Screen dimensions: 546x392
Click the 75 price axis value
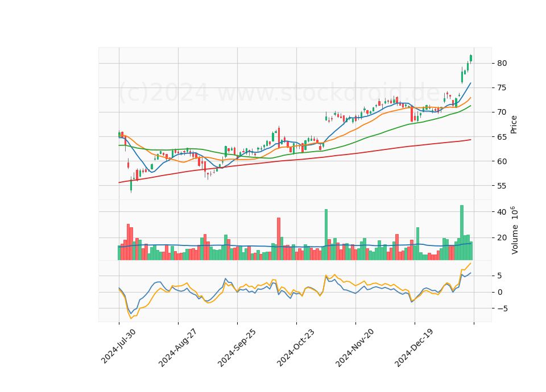click(502, 87)
